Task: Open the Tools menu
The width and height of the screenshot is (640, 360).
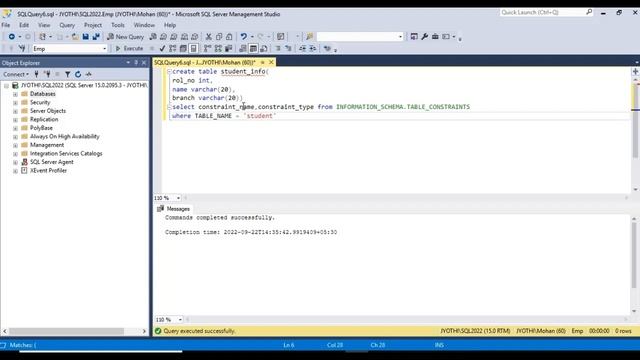Action: coord(118,25)
